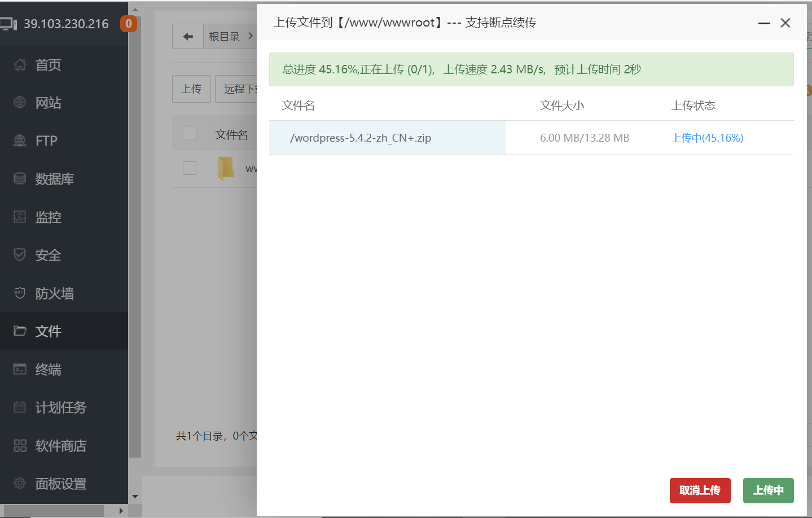Image resolution: width=812 pixels, height=518 pixels.
Task: Click the orange notification badge showing 0
Action: pyautogui.click(x=129, y=24)
